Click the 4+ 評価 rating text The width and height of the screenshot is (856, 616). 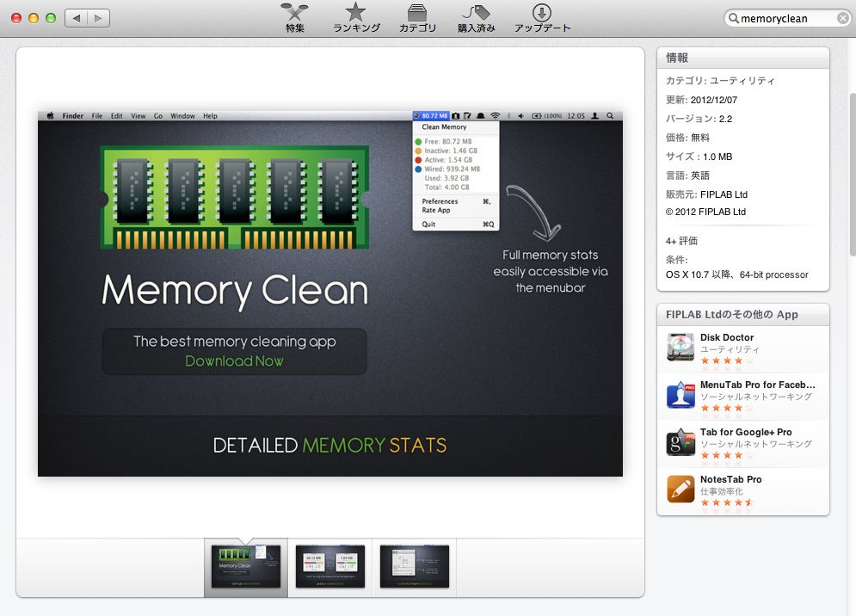681,241
